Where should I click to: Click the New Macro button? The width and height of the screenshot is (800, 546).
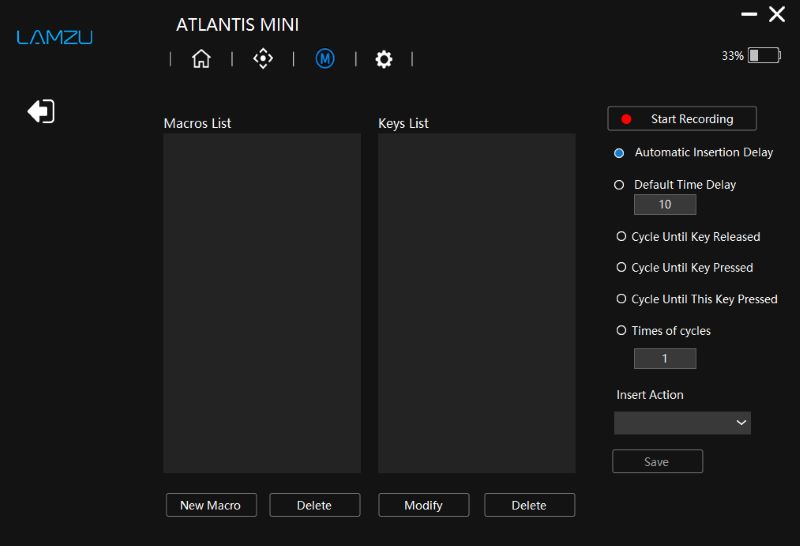click(211, 505)
